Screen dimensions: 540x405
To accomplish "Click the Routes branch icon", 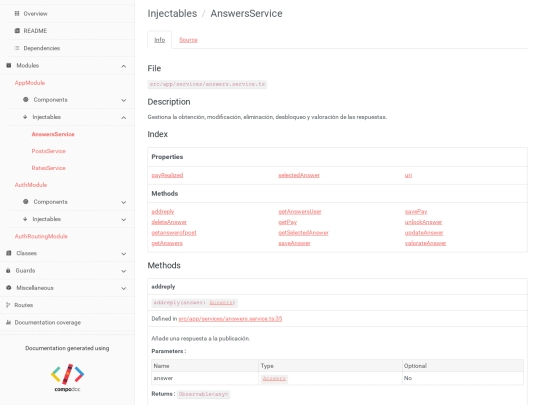I will (8, 305).
